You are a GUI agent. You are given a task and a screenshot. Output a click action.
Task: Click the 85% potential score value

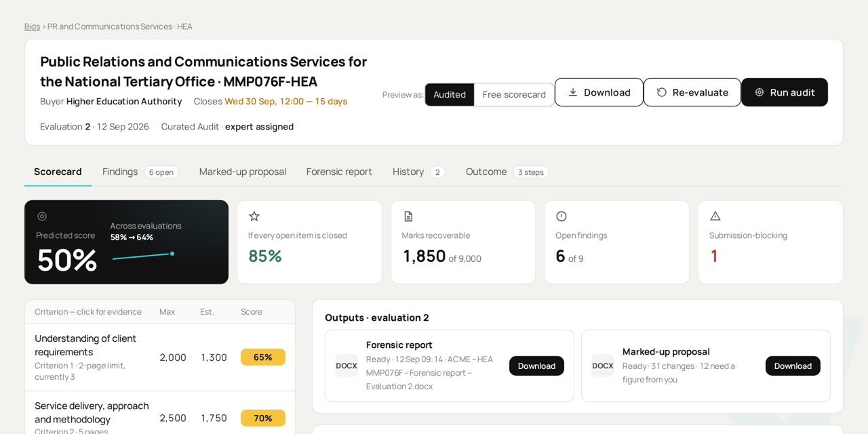(x=265, y=256)
